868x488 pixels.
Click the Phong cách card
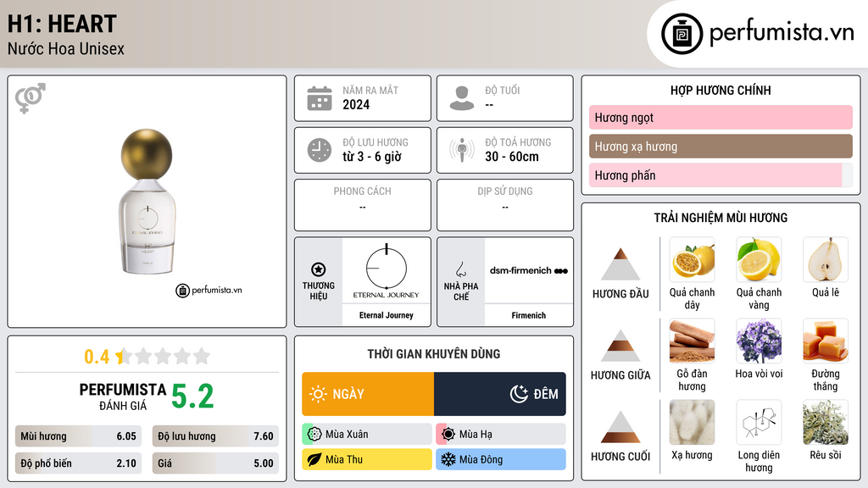pos(363,205)
